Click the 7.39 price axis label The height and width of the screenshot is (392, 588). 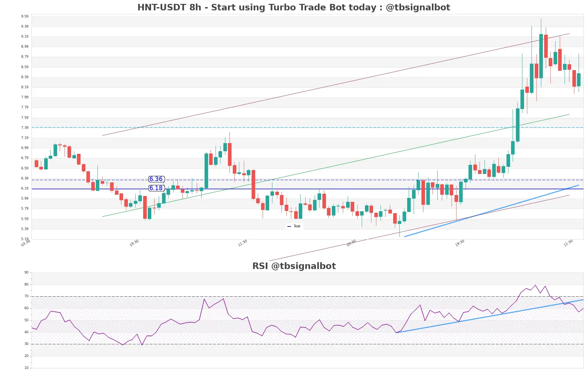click(x=25, y=128)
